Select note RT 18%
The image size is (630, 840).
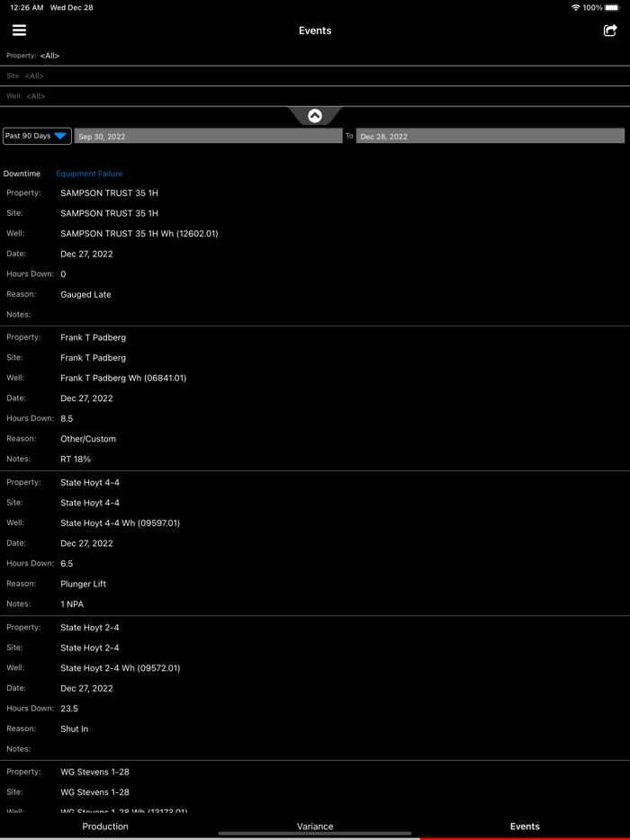[76, 459]
